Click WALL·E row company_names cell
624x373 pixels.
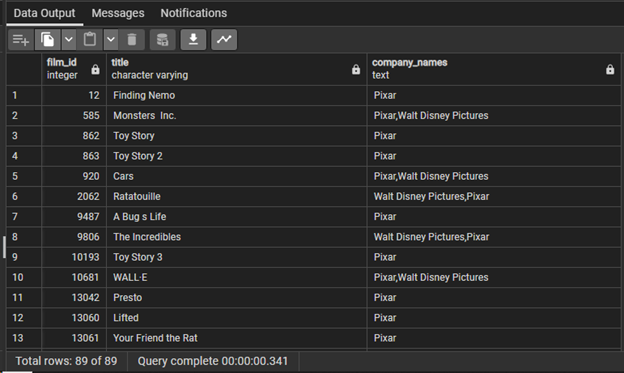[494, 277]
